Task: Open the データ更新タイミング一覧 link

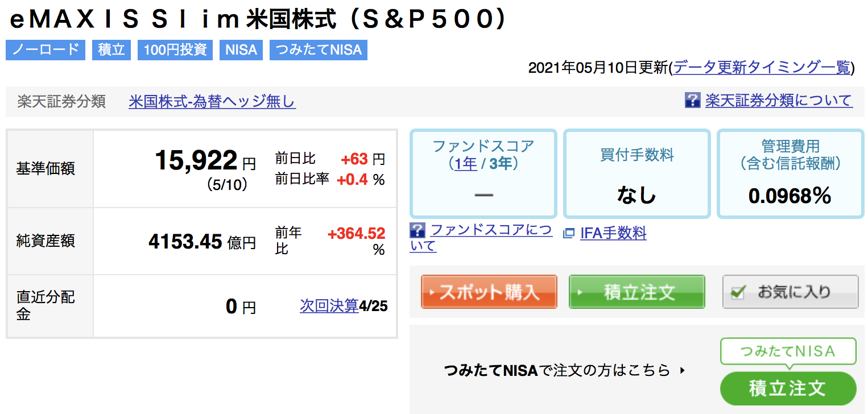Action: point(762,68)
